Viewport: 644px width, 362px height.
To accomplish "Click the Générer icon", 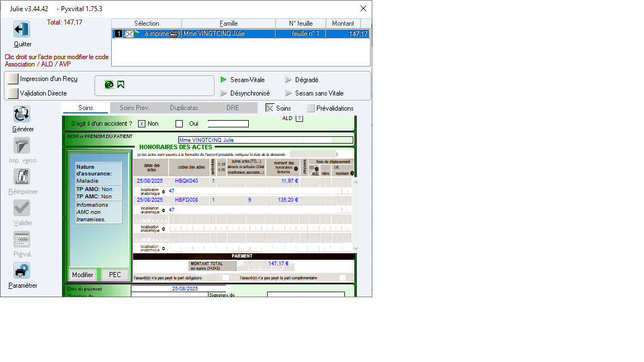I will [x=22, y=115].
